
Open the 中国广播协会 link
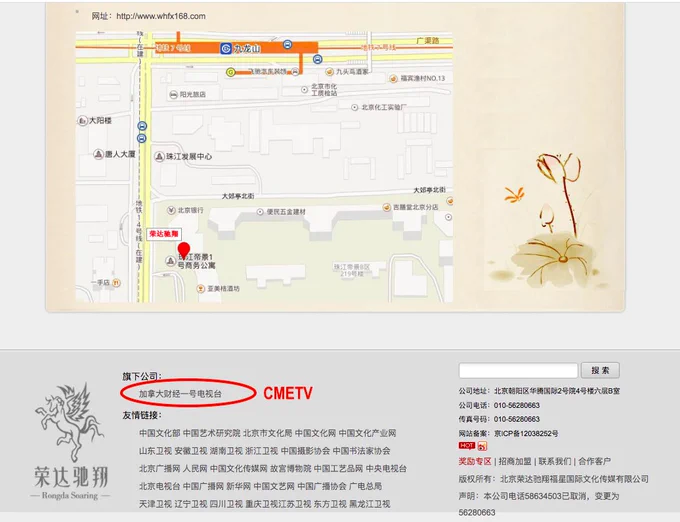tap(322, 486)
